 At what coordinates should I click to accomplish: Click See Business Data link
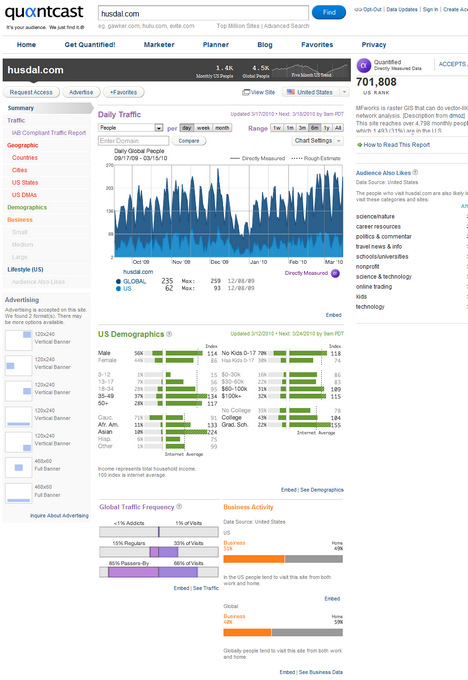[x=321, y=672]
